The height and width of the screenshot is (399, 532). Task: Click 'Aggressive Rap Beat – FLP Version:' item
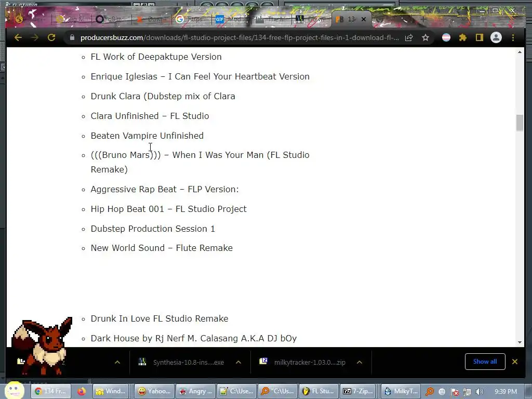[165, 189]
